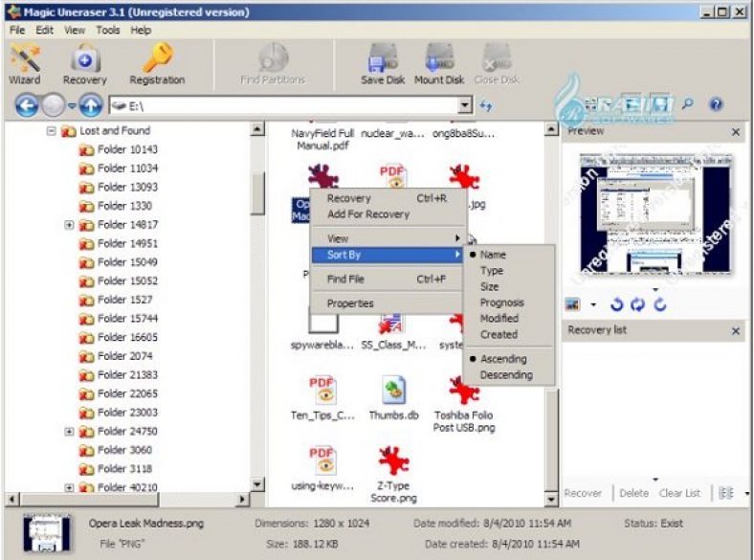Click the Recover button in recovery list
Viewport: 754px width, 560px height.
pyautogui.click(x=583, y=493)
